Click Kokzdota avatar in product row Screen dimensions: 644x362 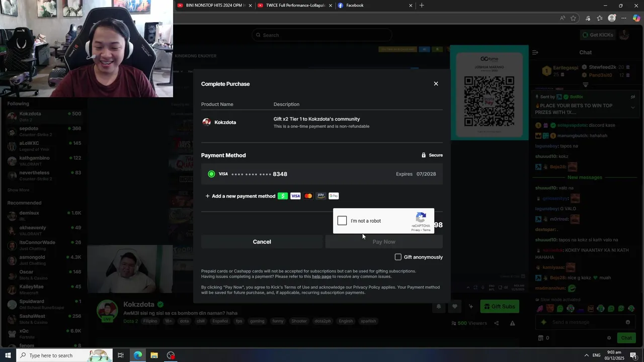pyautogui.click(x=206, y=122)
